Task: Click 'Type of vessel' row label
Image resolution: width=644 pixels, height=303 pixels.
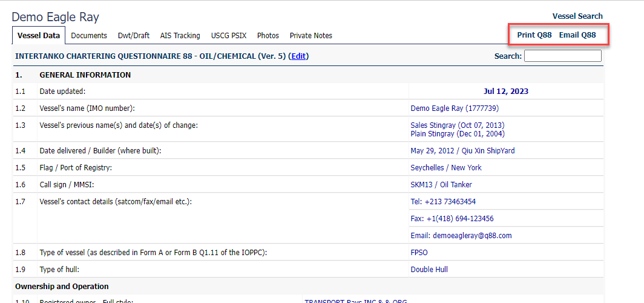Action: click(153, 253)
